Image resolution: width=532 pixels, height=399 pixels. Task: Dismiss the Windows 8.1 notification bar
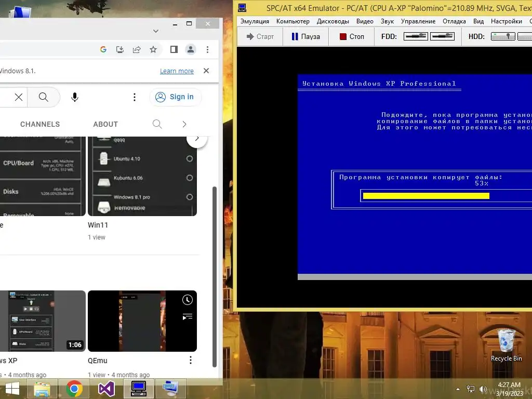click(x=206, y=71)
